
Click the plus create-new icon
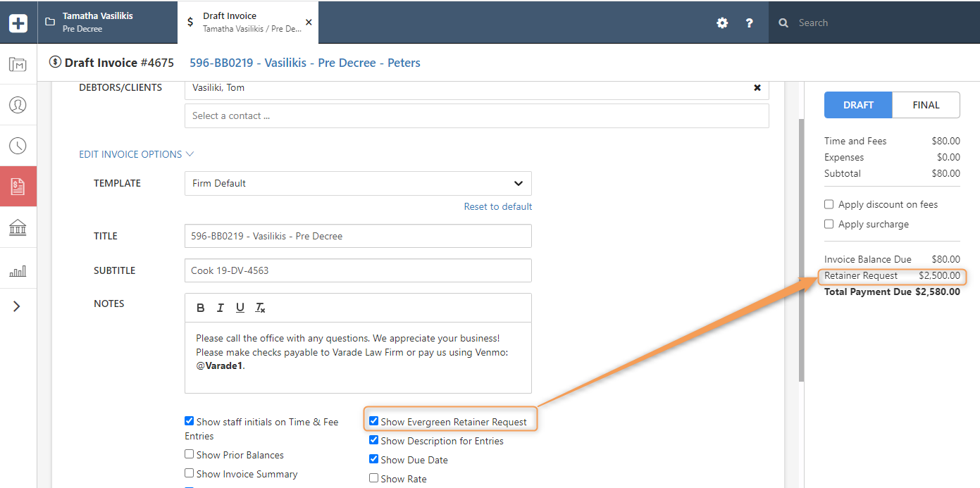pos(18,23)
